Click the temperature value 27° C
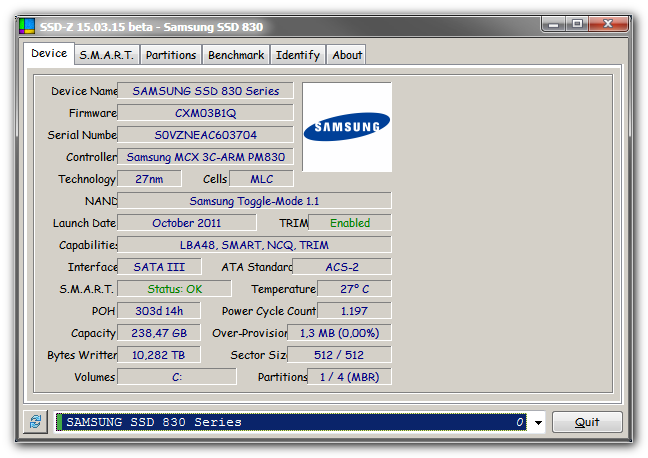Viewport: 648px width, 458px height. pyautogui.click(x=354, y=289)
